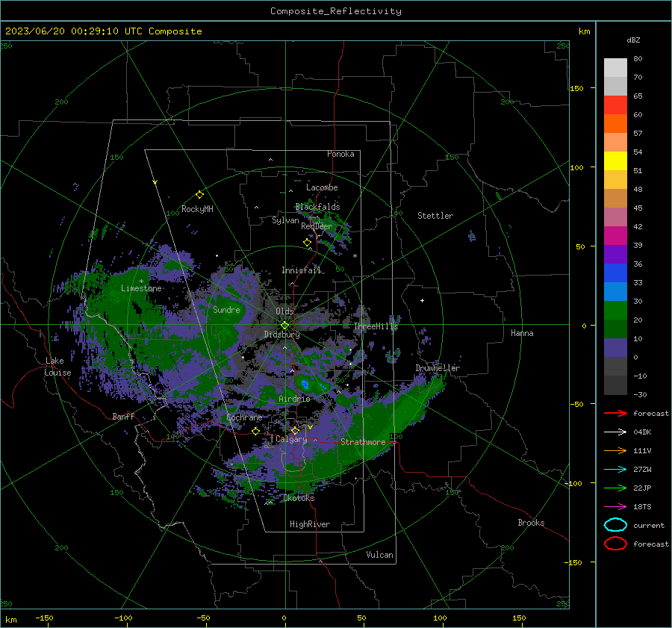Viewport: 672px width, 628px height.
Task: Click the cyan 'current' ellipse legend icon
Action: (615, 525)
